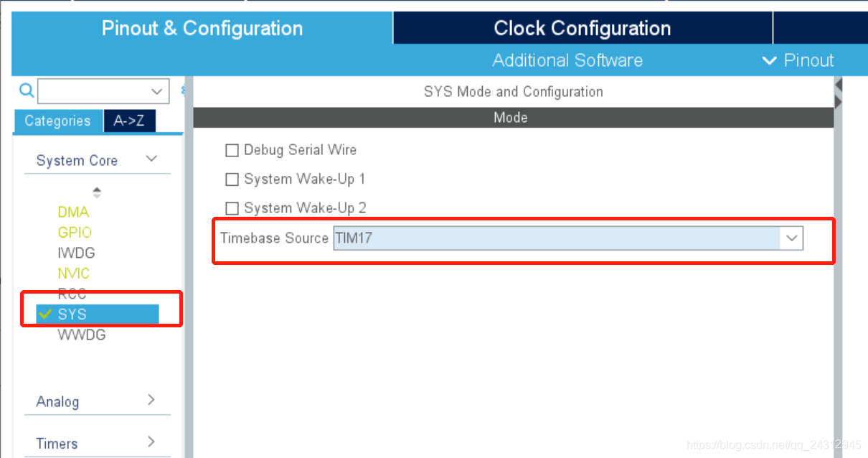Select the Categories tab
Screen dimensions: 868x458
58,121
